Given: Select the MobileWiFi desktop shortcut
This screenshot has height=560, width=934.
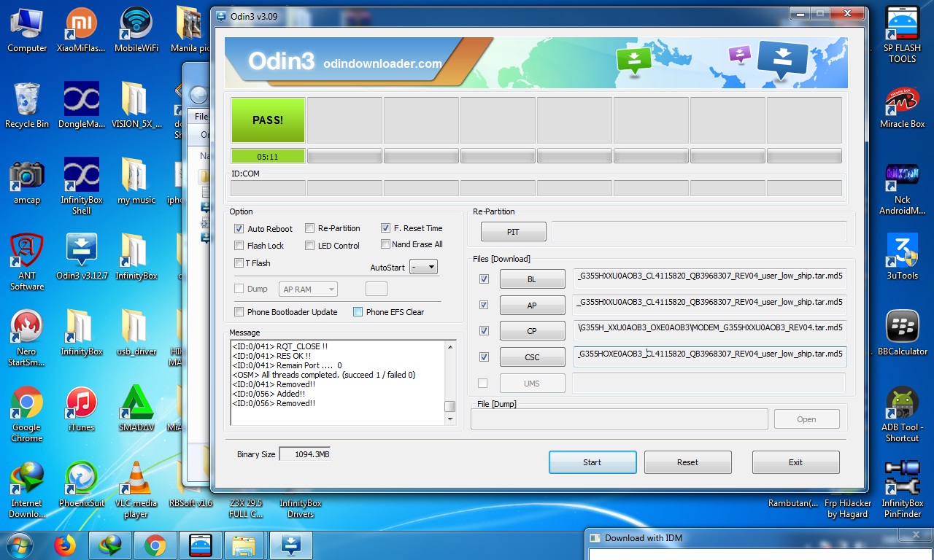Looking at the screenshot, I should coord(136,30).
